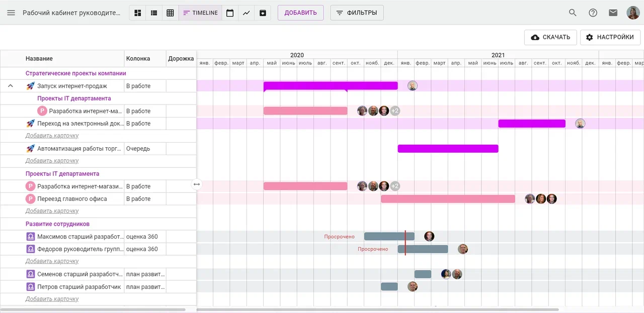
Task: Click the ДОБАВИТЬ button
Action: pyautogui.click(x=301, y=13)
